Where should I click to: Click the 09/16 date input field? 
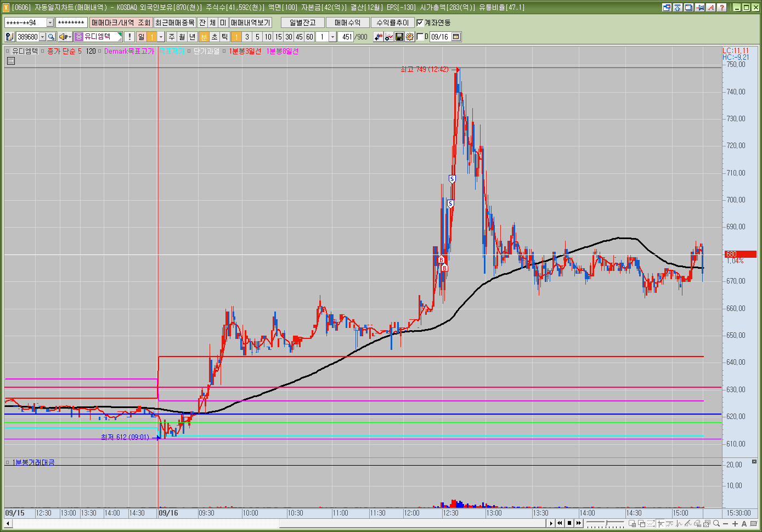click(441, 37)
